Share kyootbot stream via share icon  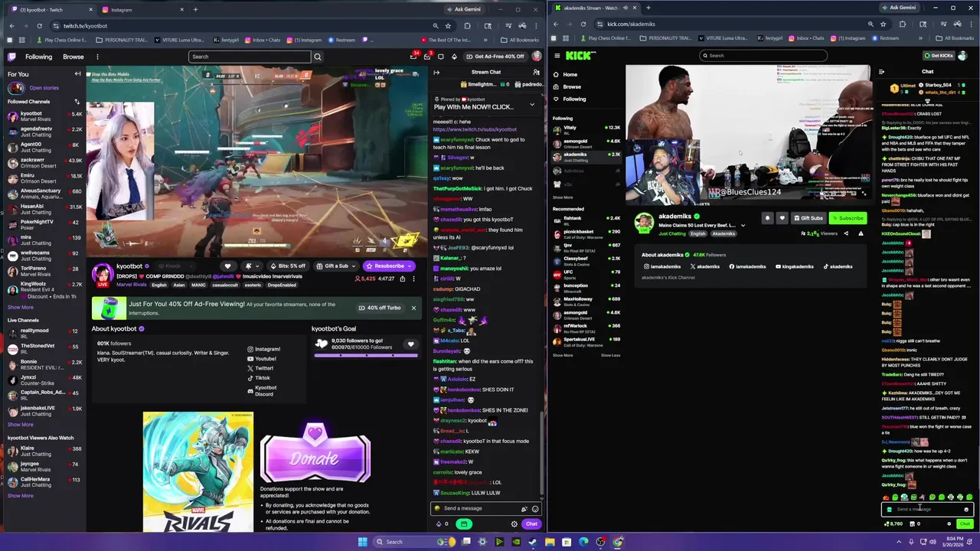pos(402,279)
